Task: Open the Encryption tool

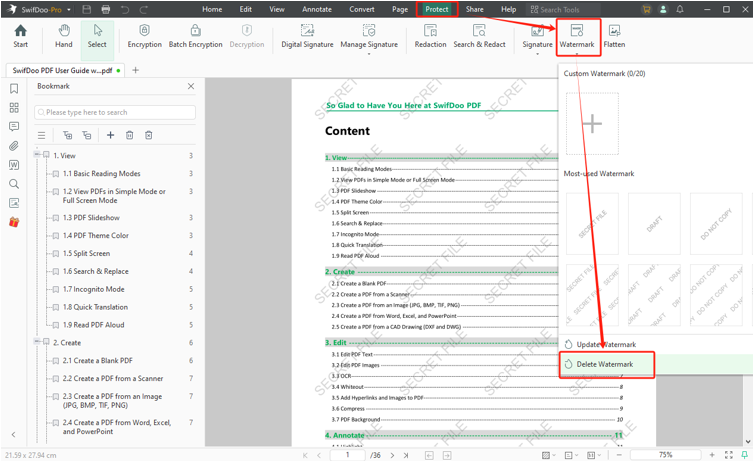Action: (145, 36)
